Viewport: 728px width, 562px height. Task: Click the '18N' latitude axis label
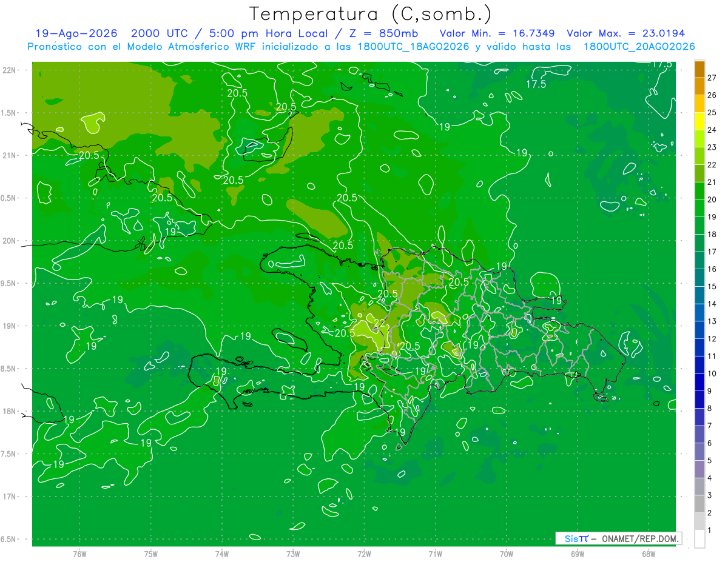pyautogui.click(x=10, y=411)
